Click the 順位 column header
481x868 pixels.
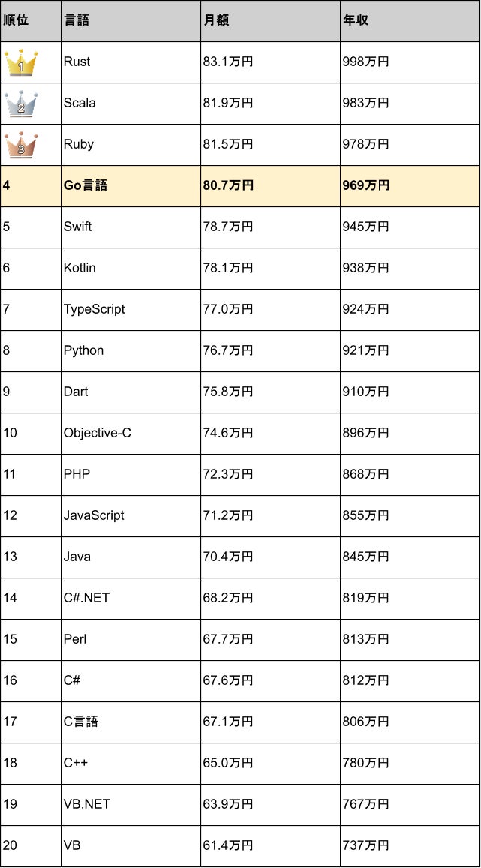(16, 21)
